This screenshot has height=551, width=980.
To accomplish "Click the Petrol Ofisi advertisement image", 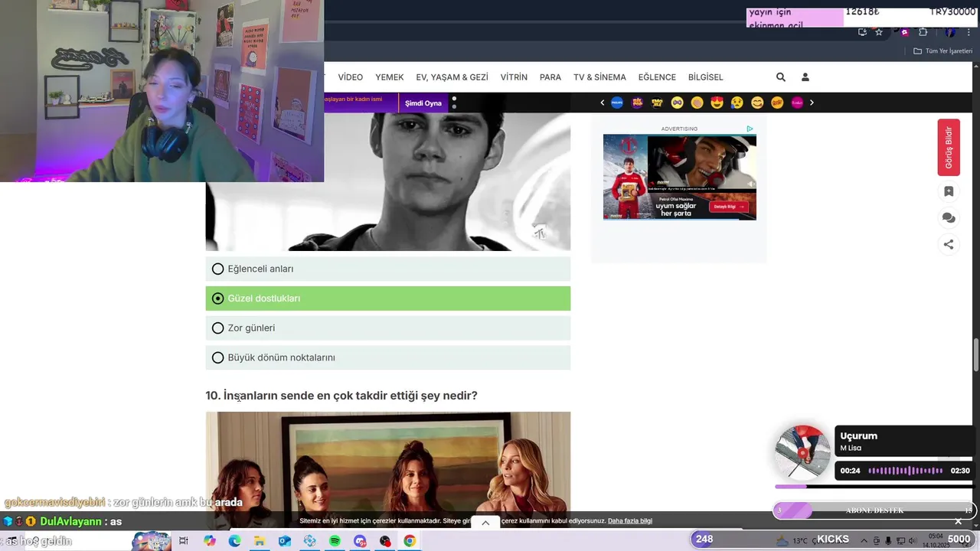I will click(x=680, y=177).
